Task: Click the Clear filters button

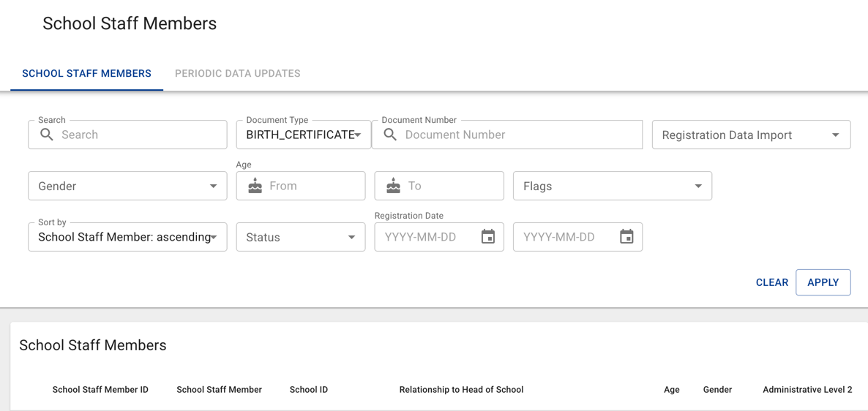Action: tap(771, 282)
